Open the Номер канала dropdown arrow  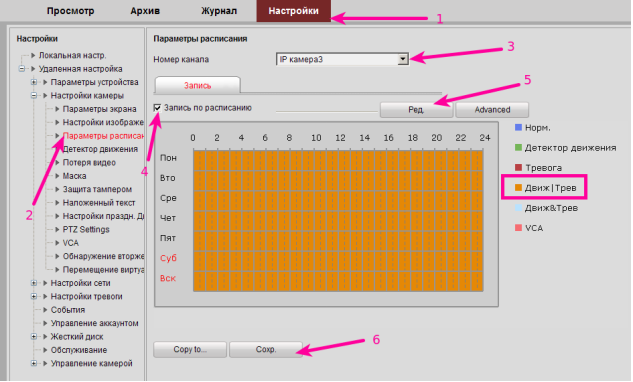(x=402, y=59)
